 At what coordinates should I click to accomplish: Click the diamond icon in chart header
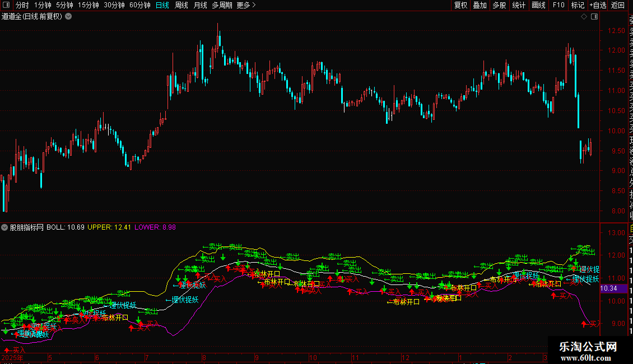(584, 17)
